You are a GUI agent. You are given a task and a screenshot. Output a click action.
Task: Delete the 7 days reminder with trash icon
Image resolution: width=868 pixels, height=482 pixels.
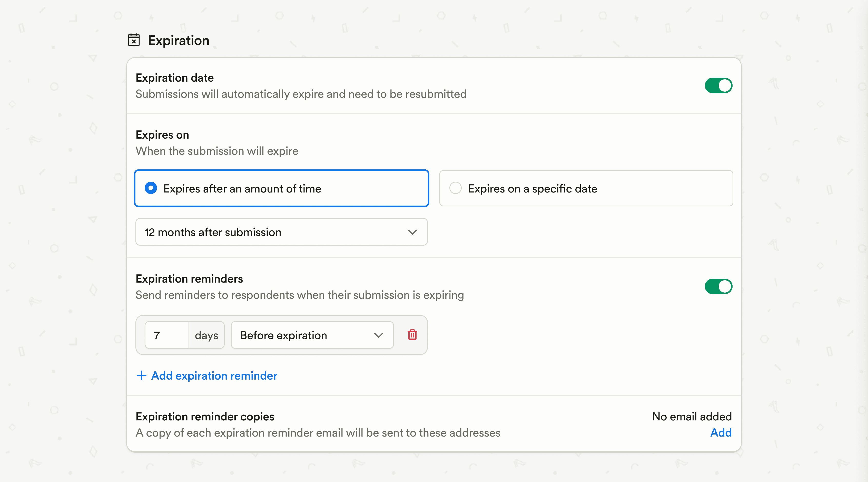tap(412, 335)
